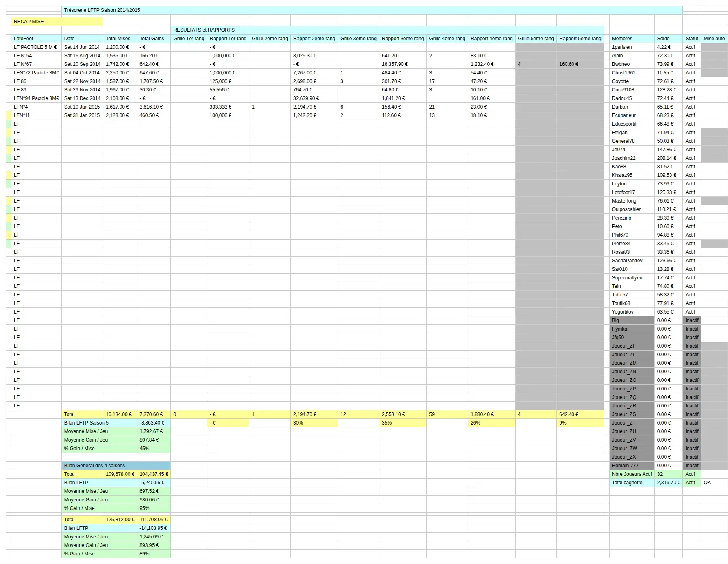Click the bilan value '-8,863.40 €'
The width and height of the screenshot is (728, 564).
click(x=154, y=423)
